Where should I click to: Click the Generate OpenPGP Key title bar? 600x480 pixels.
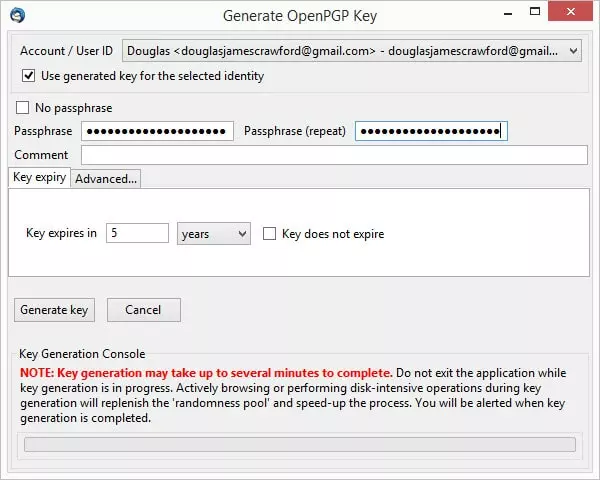click(x=300, y=14)
